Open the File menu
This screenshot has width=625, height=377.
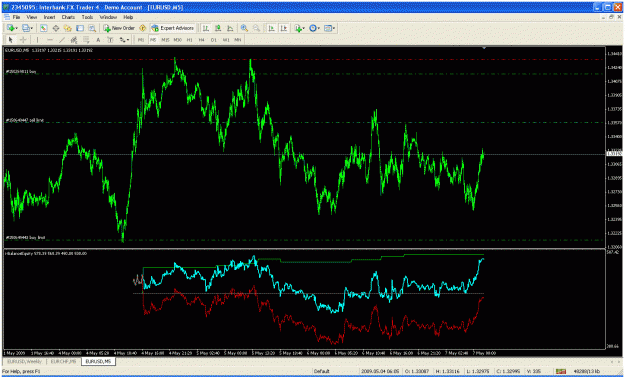click(x=16, y=17)
